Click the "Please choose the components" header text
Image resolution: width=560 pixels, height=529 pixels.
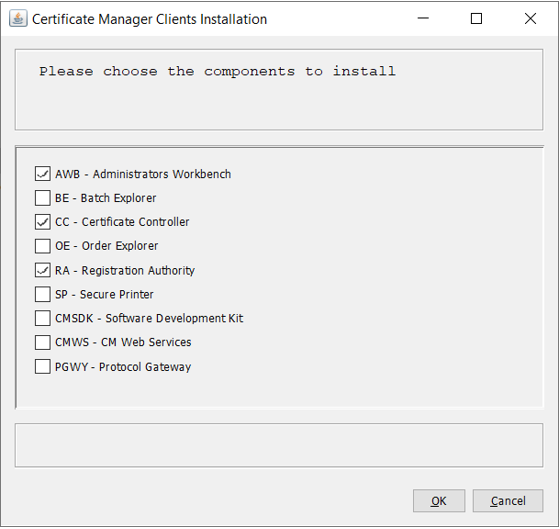click(x=167, y=71)
